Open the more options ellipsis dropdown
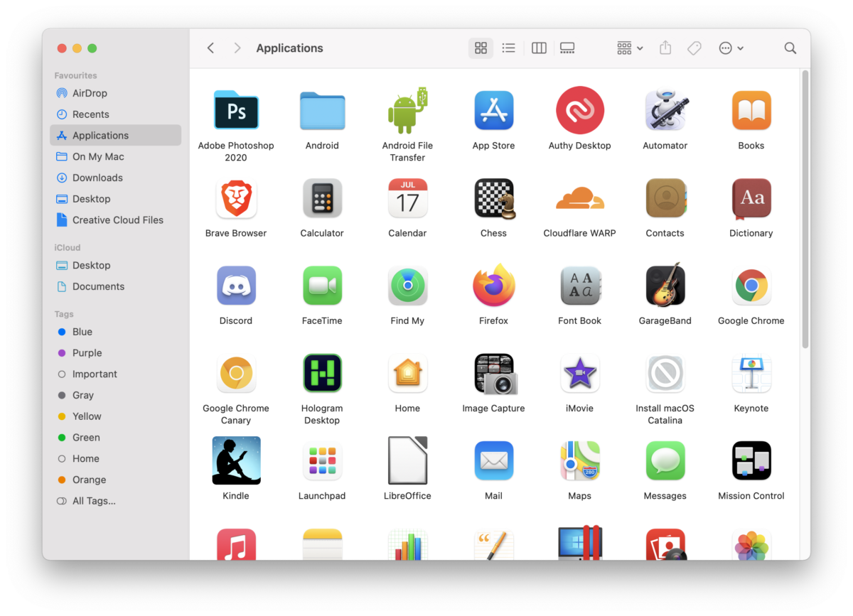 point(731,48)
